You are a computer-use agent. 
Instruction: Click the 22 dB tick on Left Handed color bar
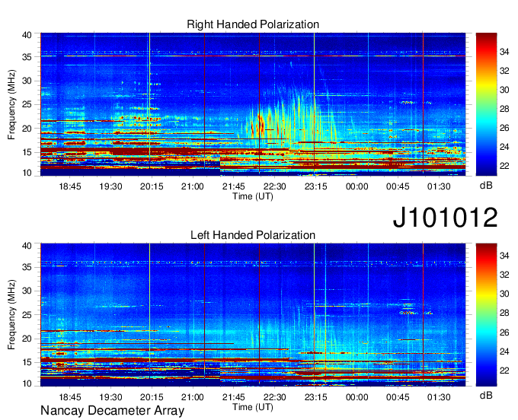point(504,371)
